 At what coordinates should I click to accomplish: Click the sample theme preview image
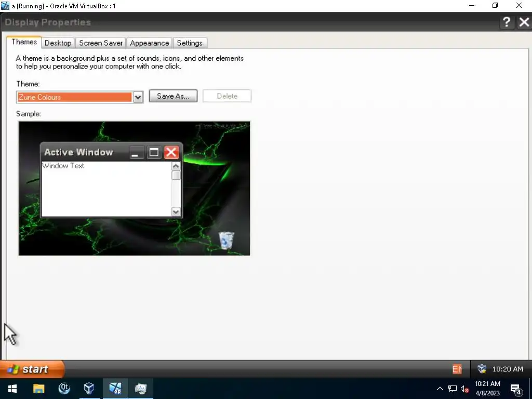135,189
